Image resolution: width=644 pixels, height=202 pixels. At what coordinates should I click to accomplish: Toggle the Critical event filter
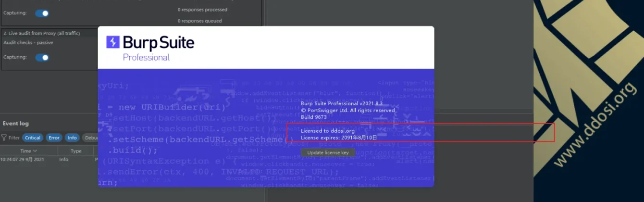click(32, 138)
